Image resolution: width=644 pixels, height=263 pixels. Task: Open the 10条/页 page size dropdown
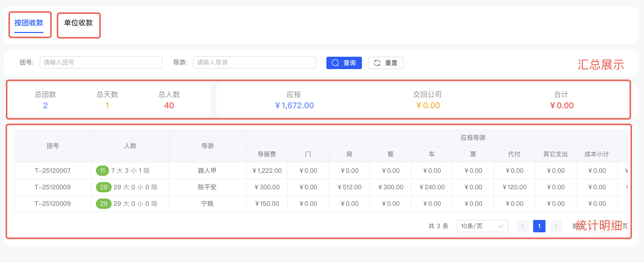482,226
